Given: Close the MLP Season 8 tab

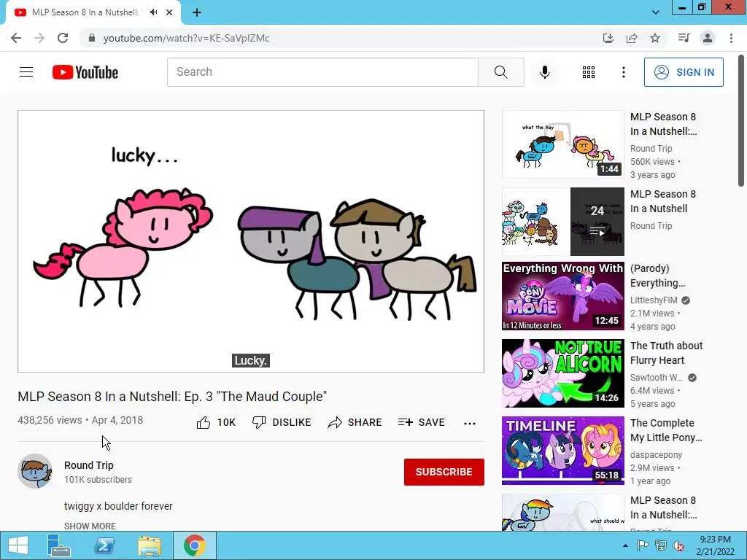Looking at the screenshot, I should tap(169, 12).
